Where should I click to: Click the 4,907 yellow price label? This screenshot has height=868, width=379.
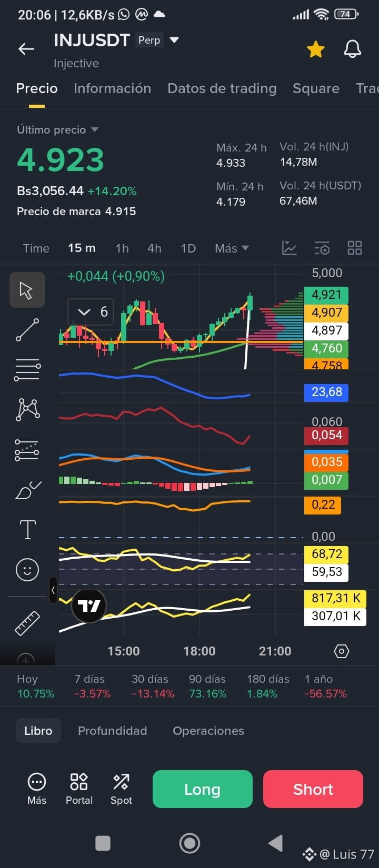point(326,312)
